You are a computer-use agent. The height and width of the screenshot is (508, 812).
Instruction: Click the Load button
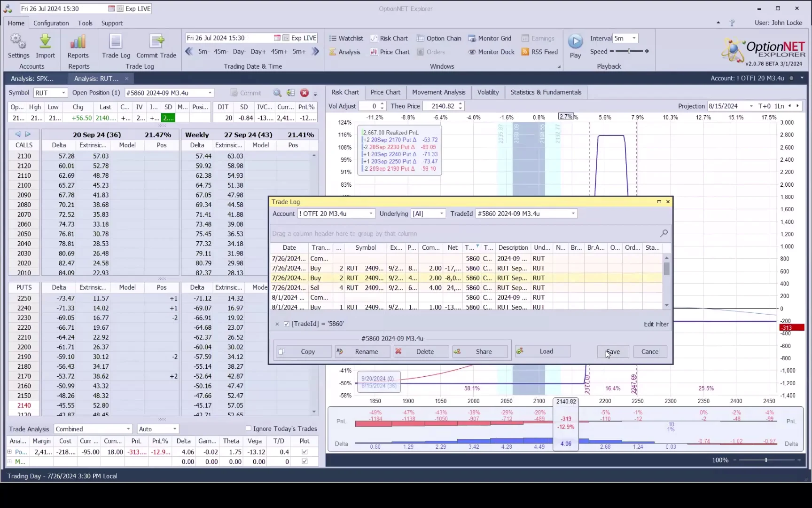[x=543, y=351]
